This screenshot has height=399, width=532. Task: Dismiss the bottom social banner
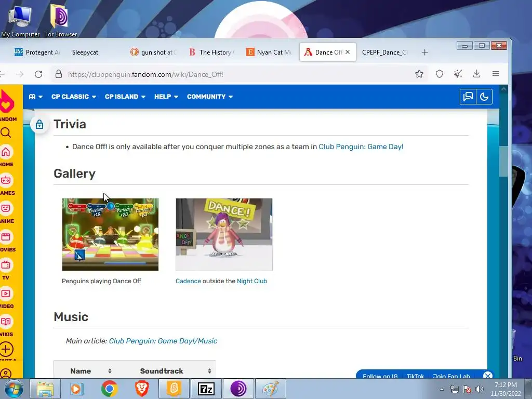487,376
